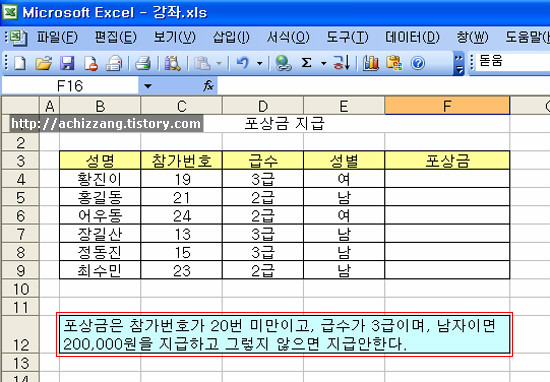Click the fx Insert Function button
Viewport: 550px width, 382px height.
[208, 85]
